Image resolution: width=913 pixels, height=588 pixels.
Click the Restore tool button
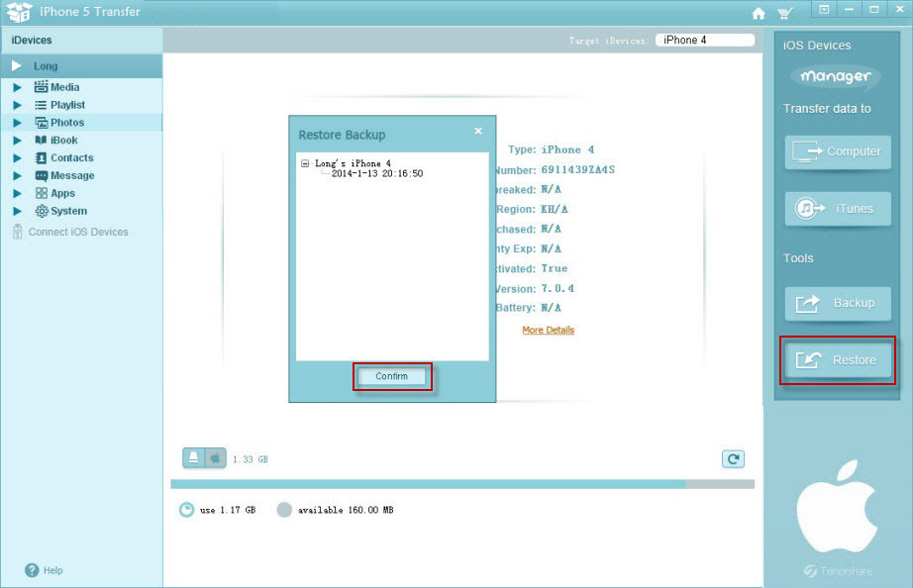click(838, 359)
